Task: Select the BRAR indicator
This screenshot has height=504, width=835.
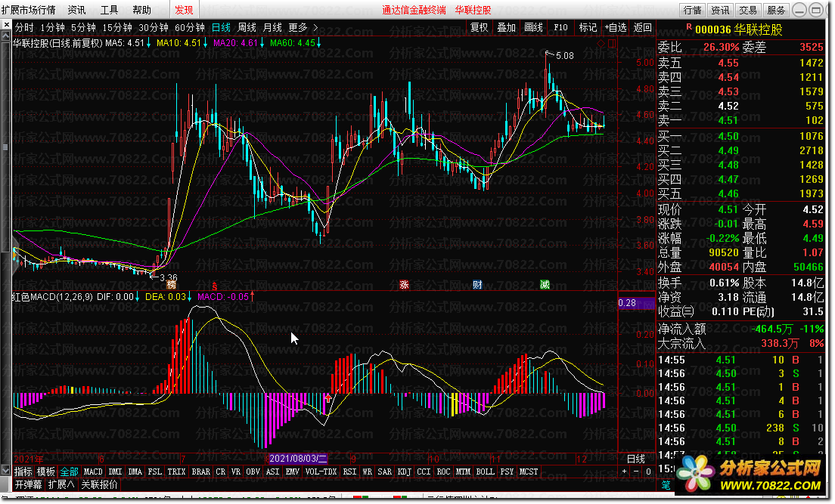Action: [200, 472]
